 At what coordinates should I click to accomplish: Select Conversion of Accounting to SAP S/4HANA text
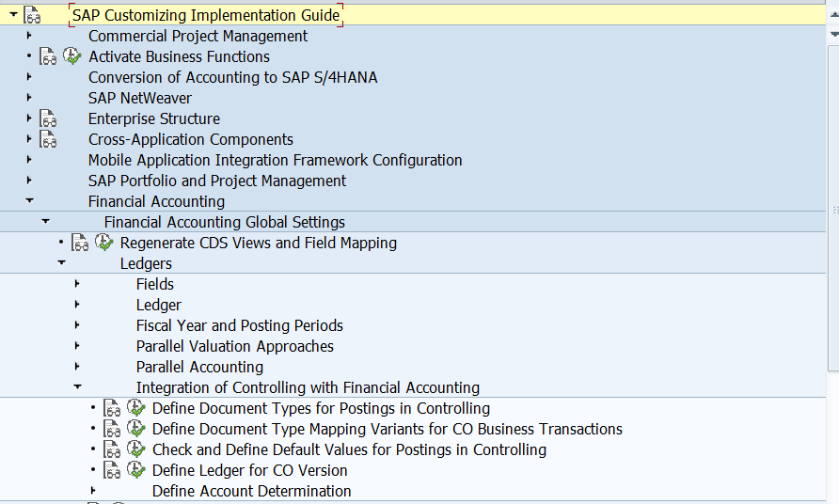point(232,78)
